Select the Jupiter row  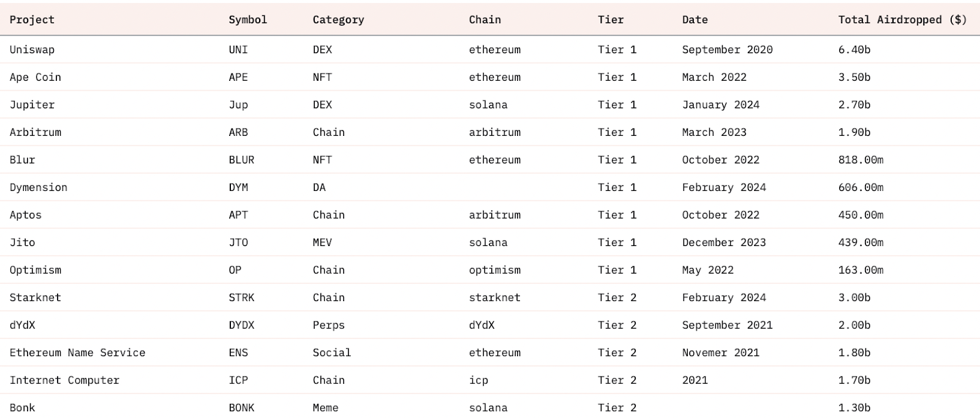[490, 105]
